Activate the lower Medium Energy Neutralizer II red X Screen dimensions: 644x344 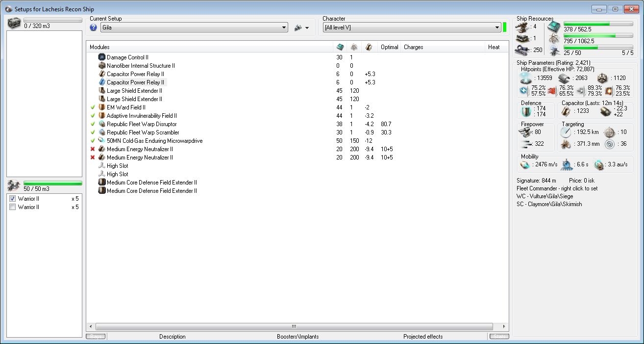pyautogui.click(x=93, y=158)
